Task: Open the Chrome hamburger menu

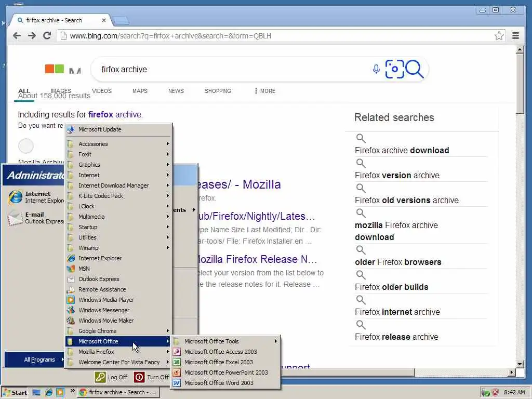Action: point(515,36)
